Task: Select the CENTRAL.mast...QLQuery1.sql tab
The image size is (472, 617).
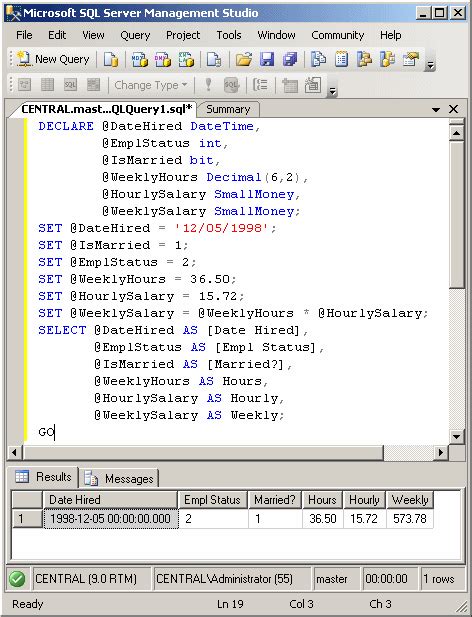Action: point(106,109)
